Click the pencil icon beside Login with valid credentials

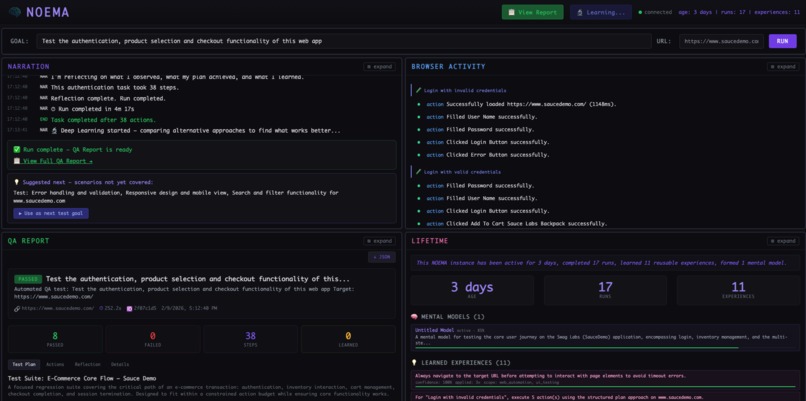418,172
